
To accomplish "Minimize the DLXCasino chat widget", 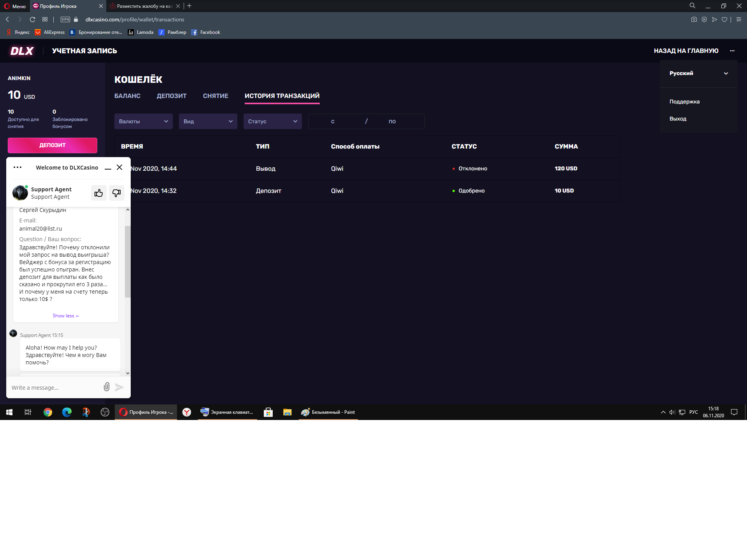I will [108, 168].
